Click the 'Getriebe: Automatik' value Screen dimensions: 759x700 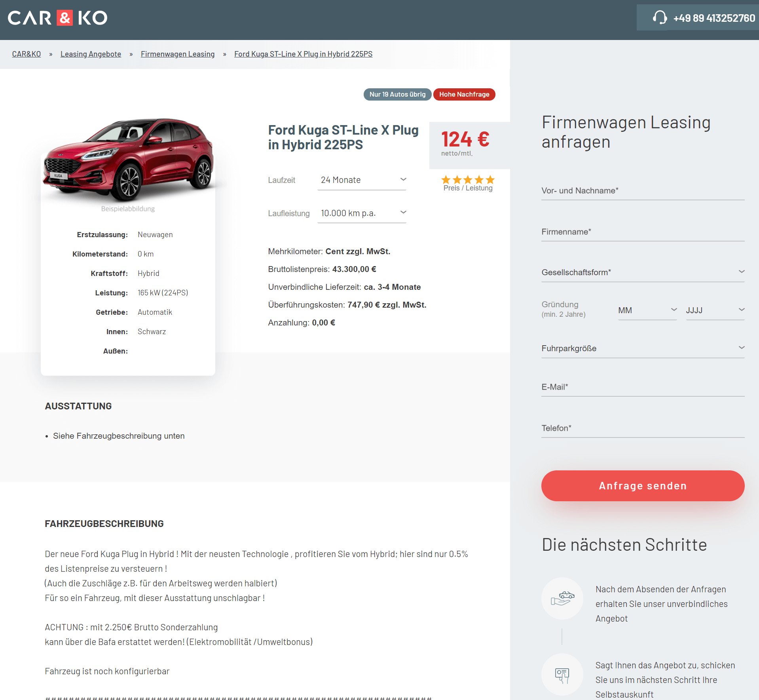click(x=155, y=312)
